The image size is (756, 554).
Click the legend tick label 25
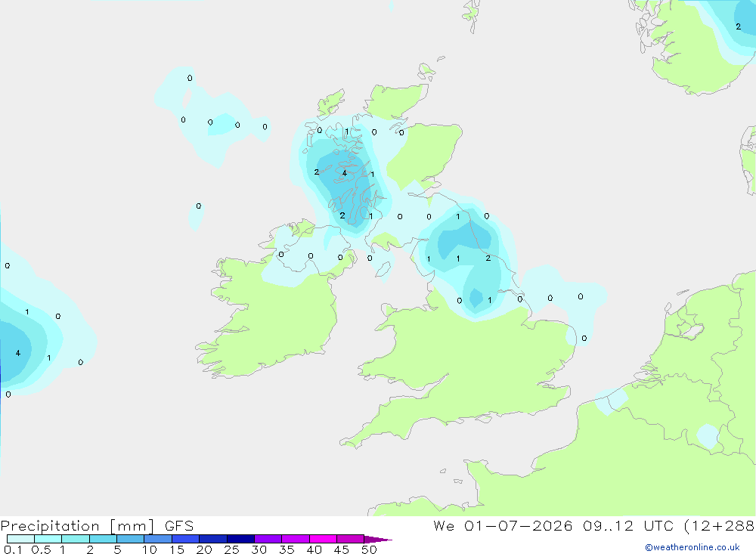coord(232,549)
